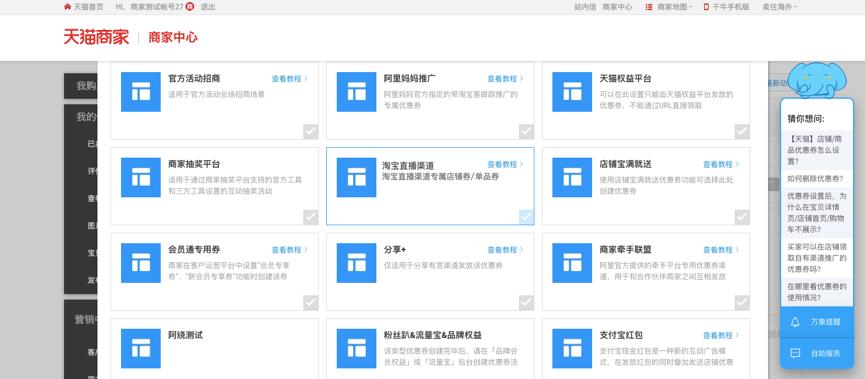The width and height of the screenshot is (865, 379).
Task: Open 查看教程 for 支付宝红包
Action: (x=721, y=335)
